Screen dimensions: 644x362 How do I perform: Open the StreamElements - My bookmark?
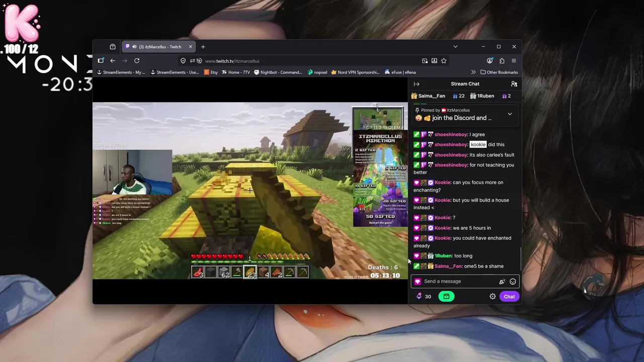[121, 72]
